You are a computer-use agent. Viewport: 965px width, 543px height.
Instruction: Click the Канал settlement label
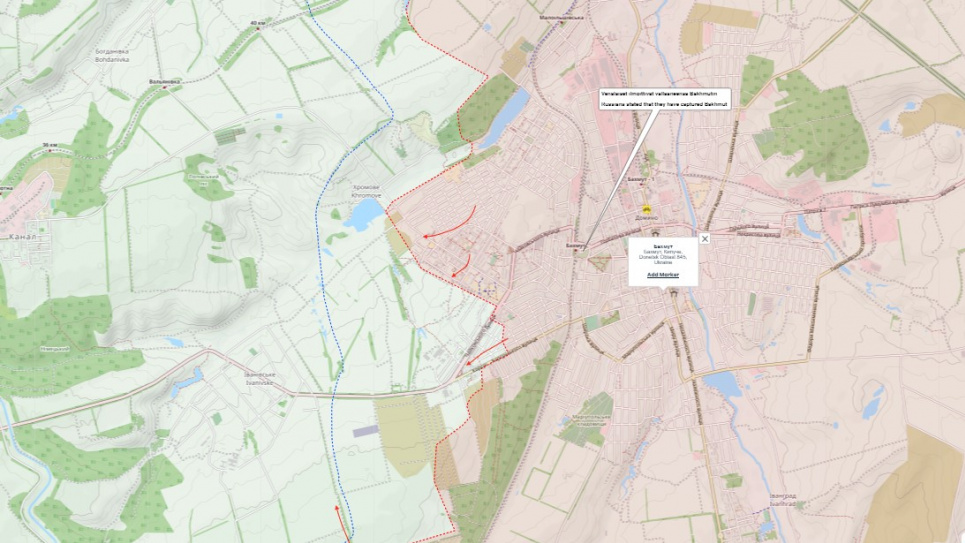point(21,236)
